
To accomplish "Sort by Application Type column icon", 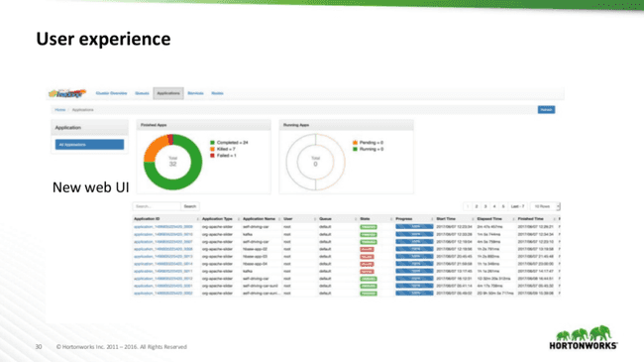I will coord(239,219).
